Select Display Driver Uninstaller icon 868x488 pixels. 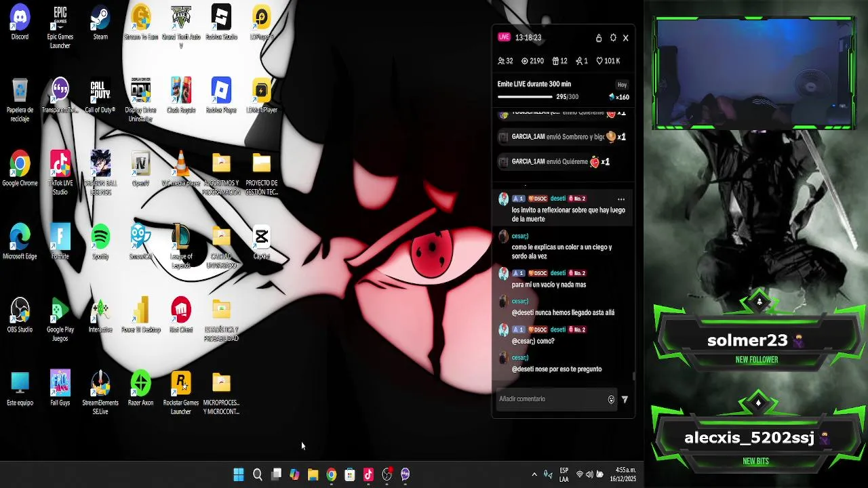(140, 100)
